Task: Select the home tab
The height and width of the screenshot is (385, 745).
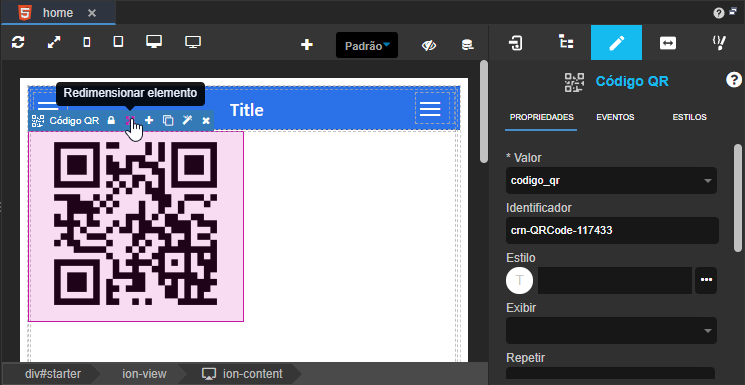Action: 58,12
